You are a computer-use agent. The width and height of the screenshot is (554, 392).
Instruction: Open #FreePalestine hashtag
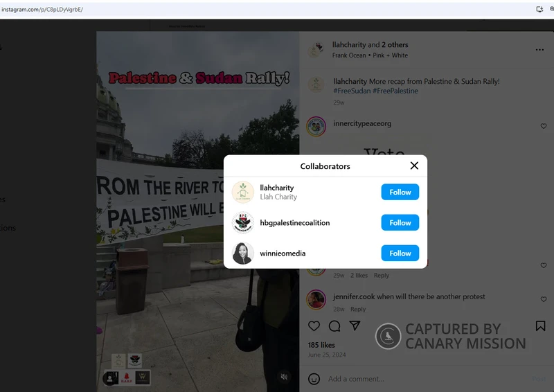point(395,91)
